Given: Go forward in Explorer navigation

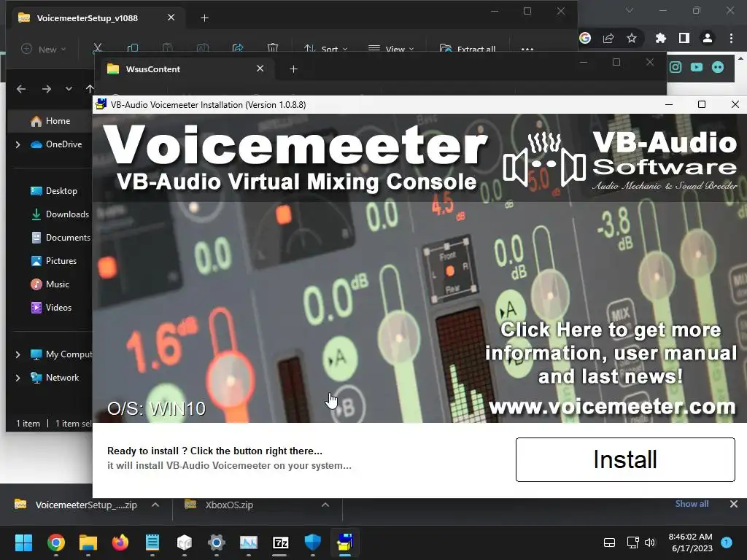Looking at the screenshot, I should click(x=46, y=88).
